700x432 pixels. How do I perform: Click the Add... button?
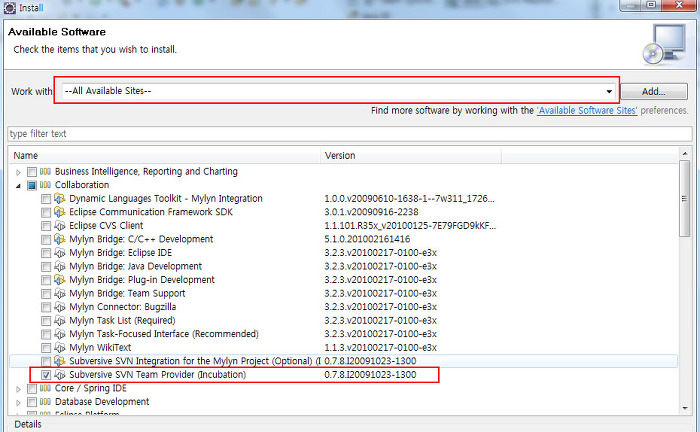tap(654, 91)
